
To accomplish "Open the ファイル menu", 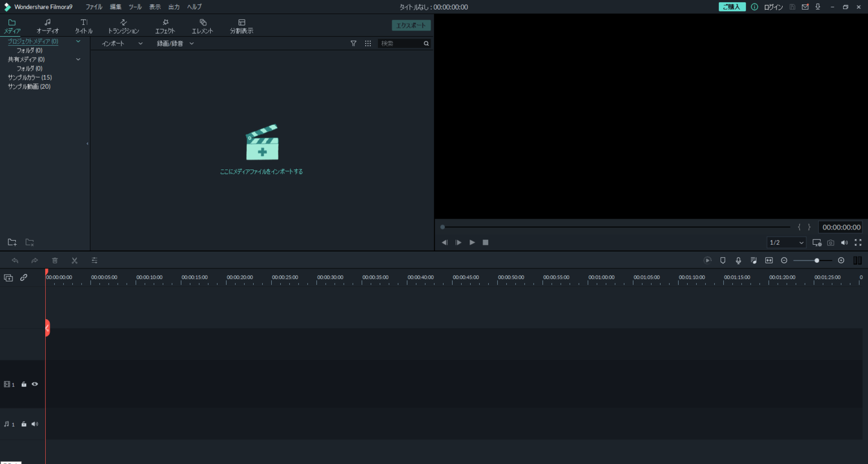I will [93, 7].
